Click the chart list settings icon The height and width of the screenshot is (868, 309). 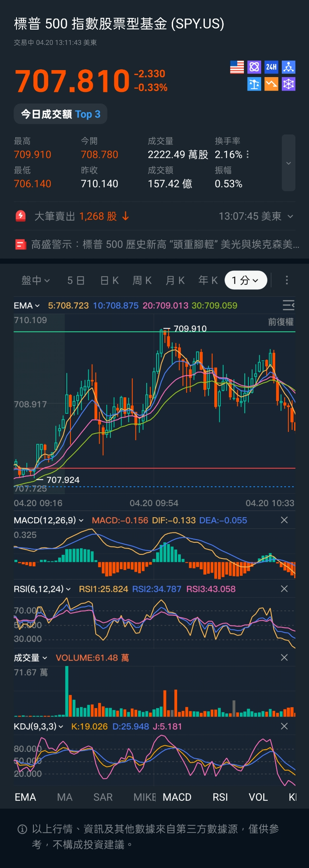pos(288,305)
